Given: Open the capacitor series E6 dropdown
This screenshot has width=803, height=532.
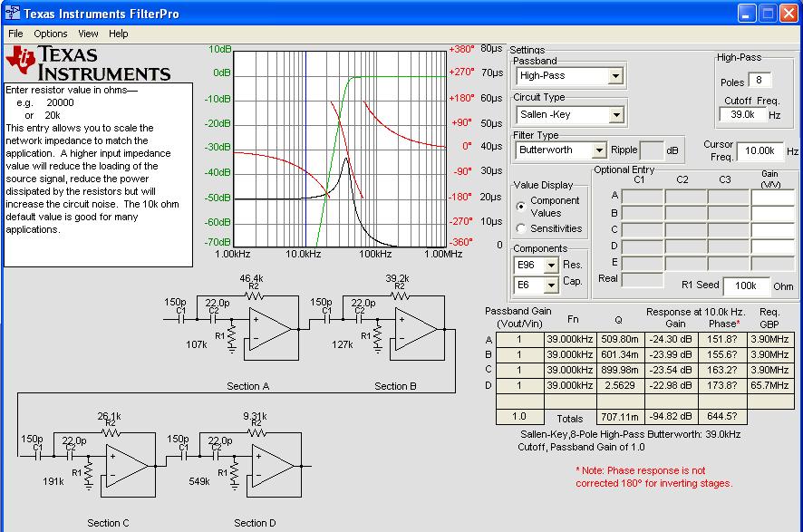Looking at the screenshot, I should click(x=551, y=285).
